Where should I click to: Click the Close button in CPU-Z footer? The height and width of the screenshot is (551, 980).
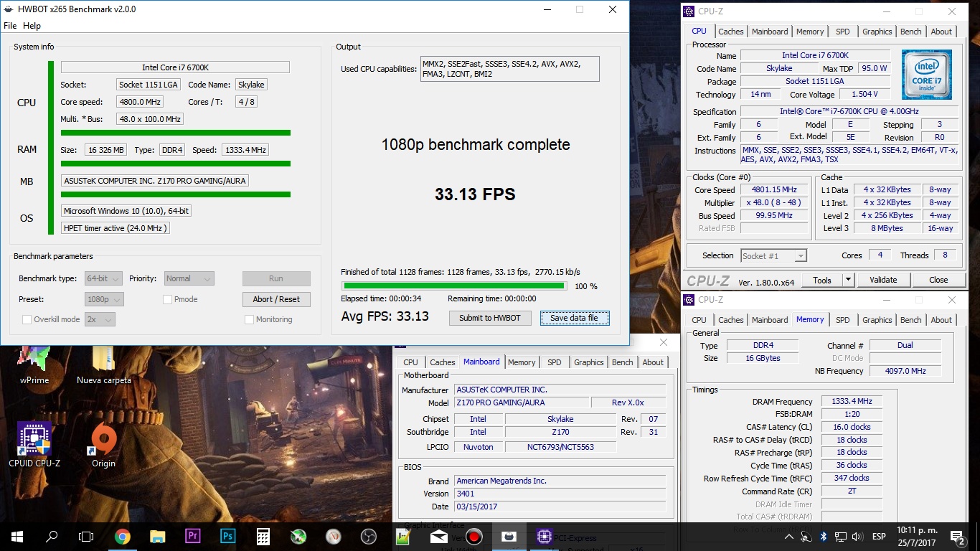938,280
